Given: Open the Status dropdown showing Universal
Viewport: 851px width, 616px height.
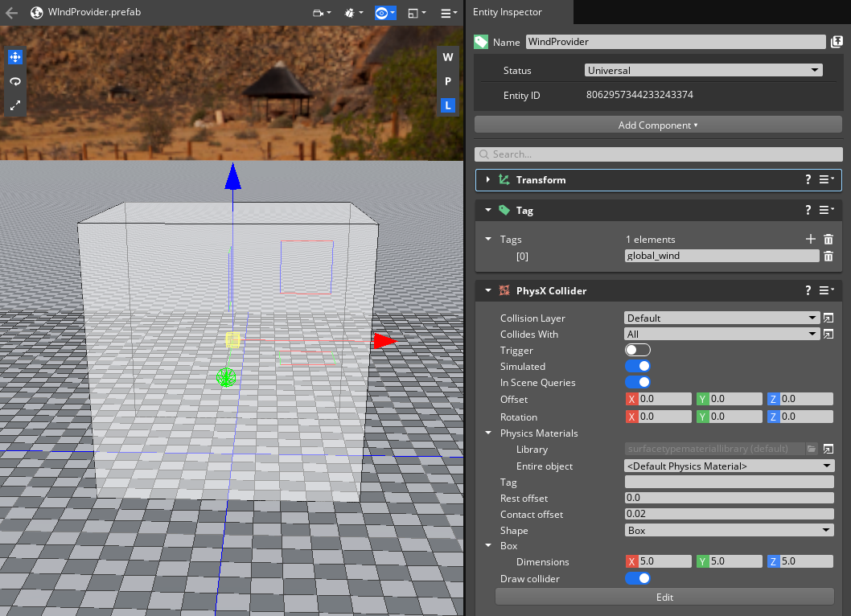Looking at the screenshot, I should pos(703,70).
